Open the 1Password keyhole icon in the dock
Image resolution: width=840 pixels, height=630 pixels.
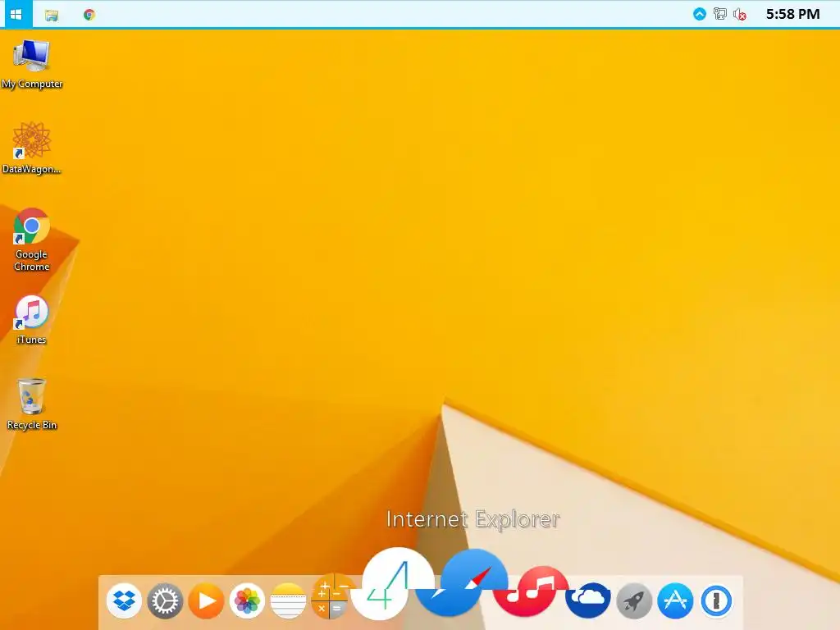coord(716,600)
